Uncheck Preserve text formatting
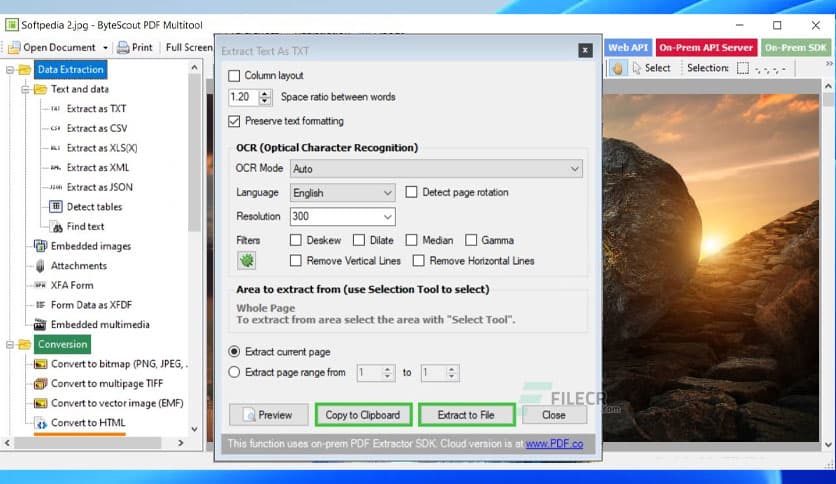Screen dimensions: 836x484 click(234, 122)
